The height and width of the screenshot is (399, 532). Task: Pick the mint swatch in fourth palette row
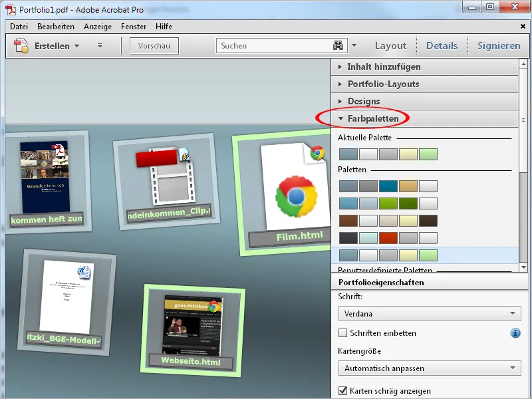pyautogui.click(x=368, y=238)
